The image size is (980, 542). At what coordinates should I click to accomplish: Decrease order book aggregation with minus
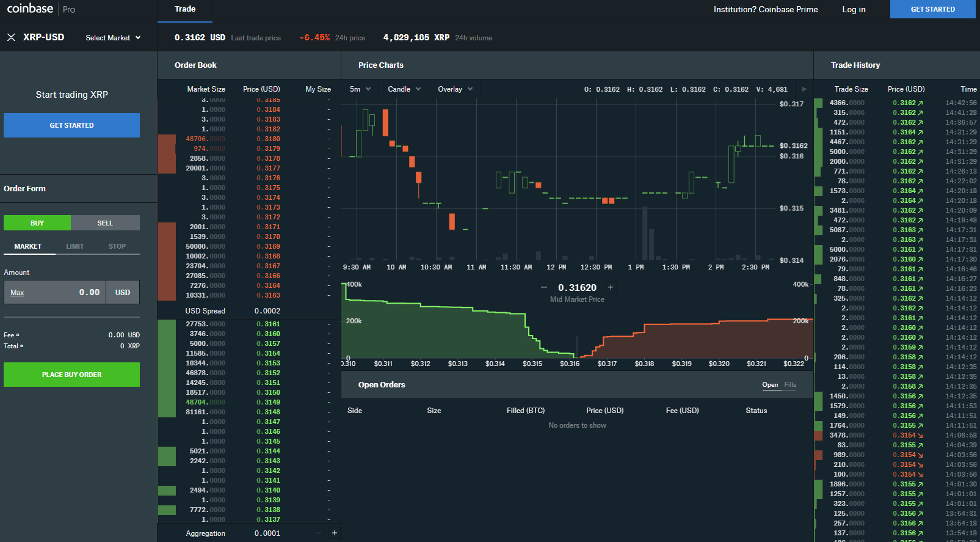(318, 533)
